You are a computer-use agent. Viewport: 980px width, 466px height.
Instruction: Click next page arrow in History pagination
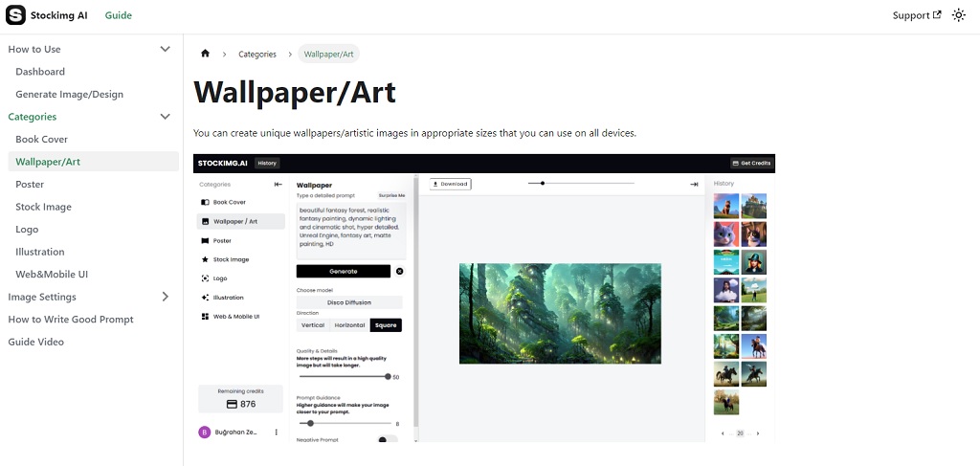(758, 433)
